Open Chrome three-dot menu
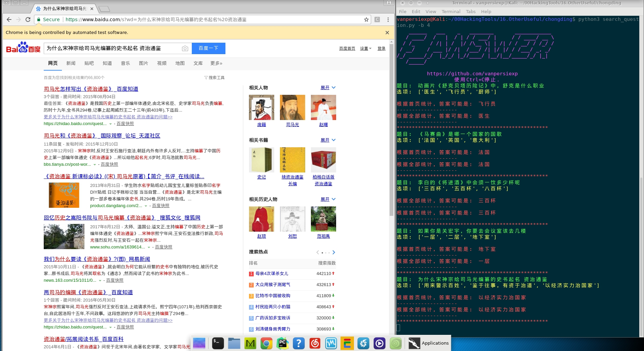644x351 pixels. pos(388,19)
